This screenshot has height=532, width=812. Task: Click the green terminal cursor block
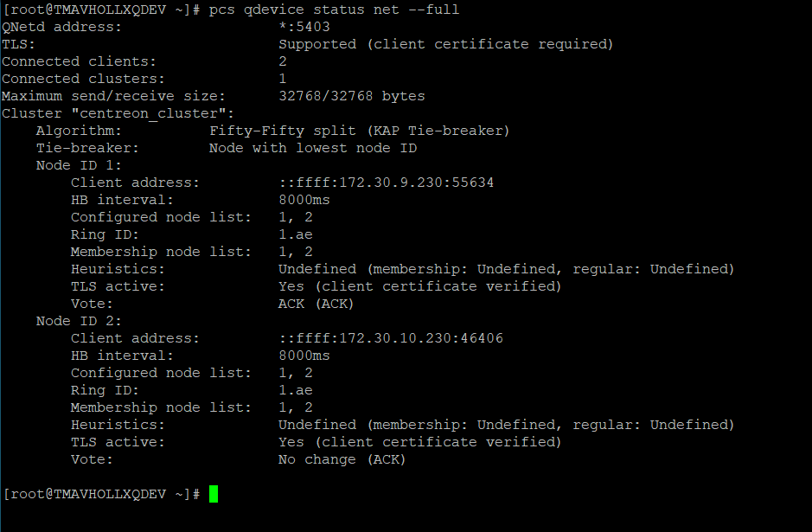[214, 494]
